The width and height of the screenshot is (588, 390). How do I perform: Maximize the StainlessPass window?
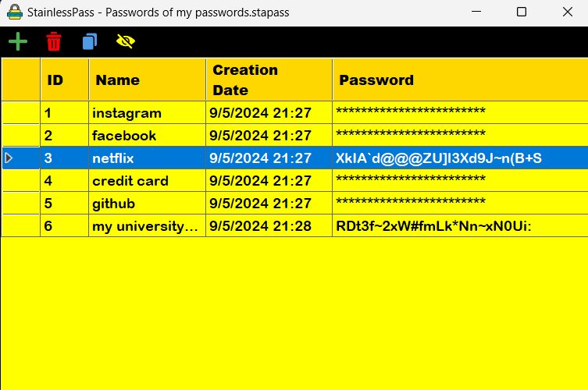click(x=522, y=12)
